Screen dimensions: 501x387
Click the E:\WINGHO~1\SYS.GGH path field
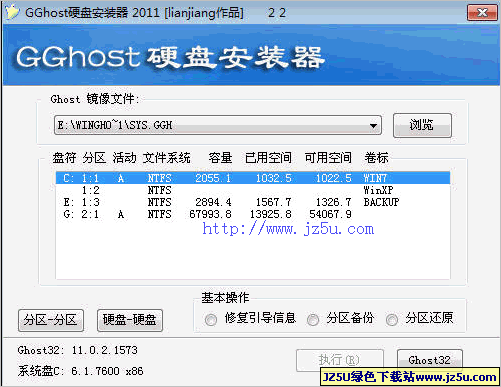tap(218, 125)
